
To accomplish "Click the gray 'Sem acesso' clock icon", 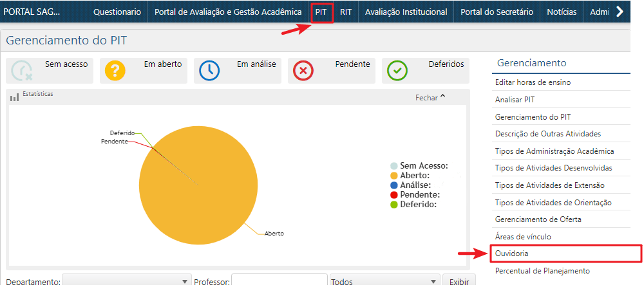I will tap(23, 71).
